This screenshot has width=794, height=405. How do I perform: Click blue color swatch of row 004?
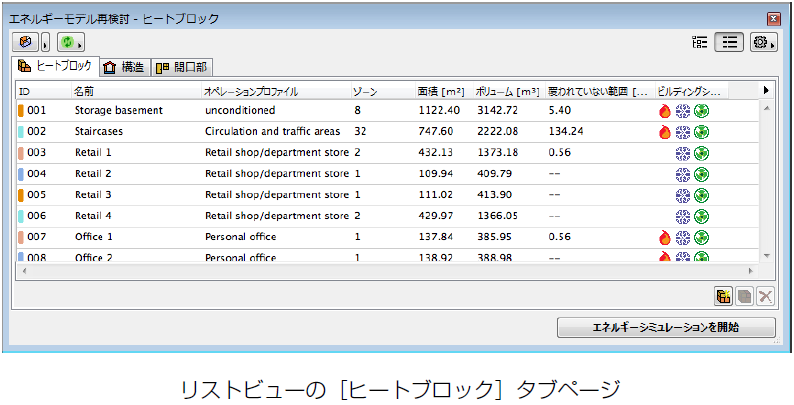click(x=21, y=174)
